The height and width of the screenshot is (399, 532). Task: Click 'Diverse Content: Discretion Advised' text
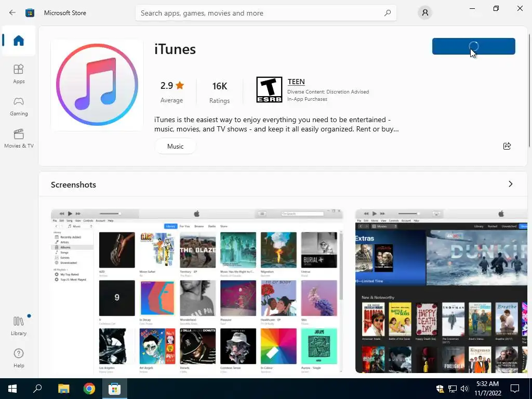[x=328, y=91]
